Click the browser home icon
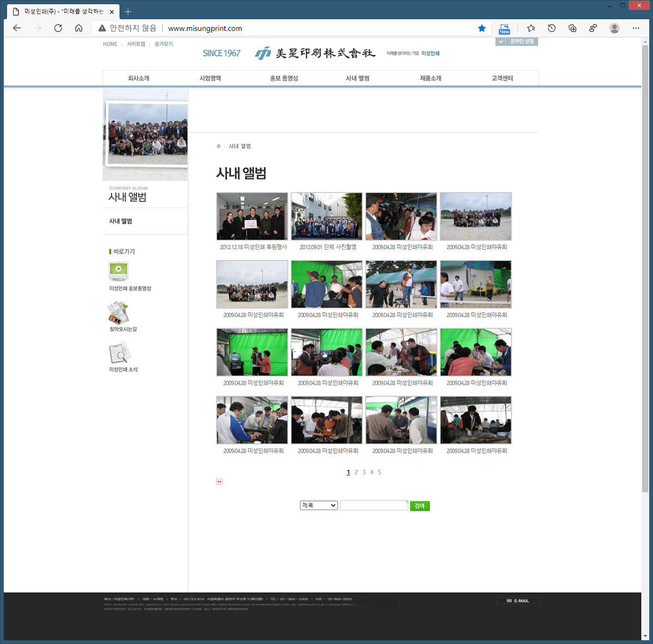Screen dimensions: 653x644 79,28
